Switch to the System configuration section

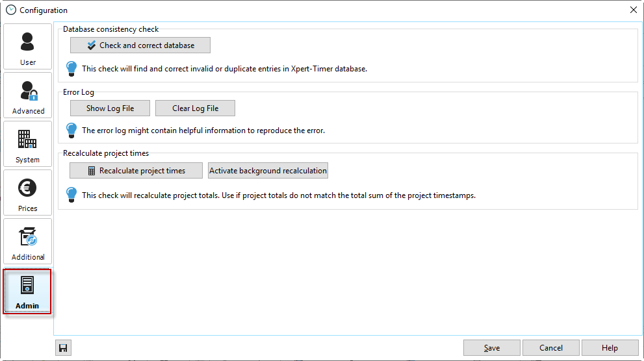point(27,144)
